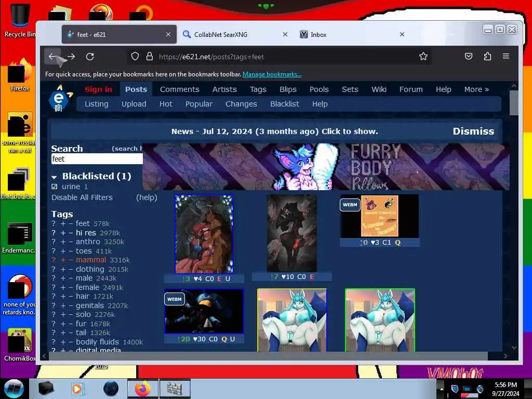Toggle the 'urine' blacklist checkbox
This screenshot has width=532, height=399.
coord(54,187)
